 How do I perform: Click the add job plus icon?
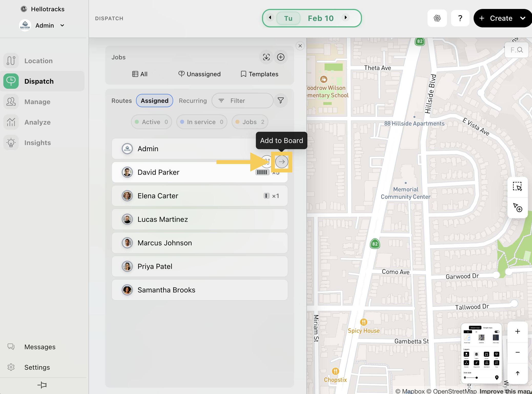click(281, 57)
